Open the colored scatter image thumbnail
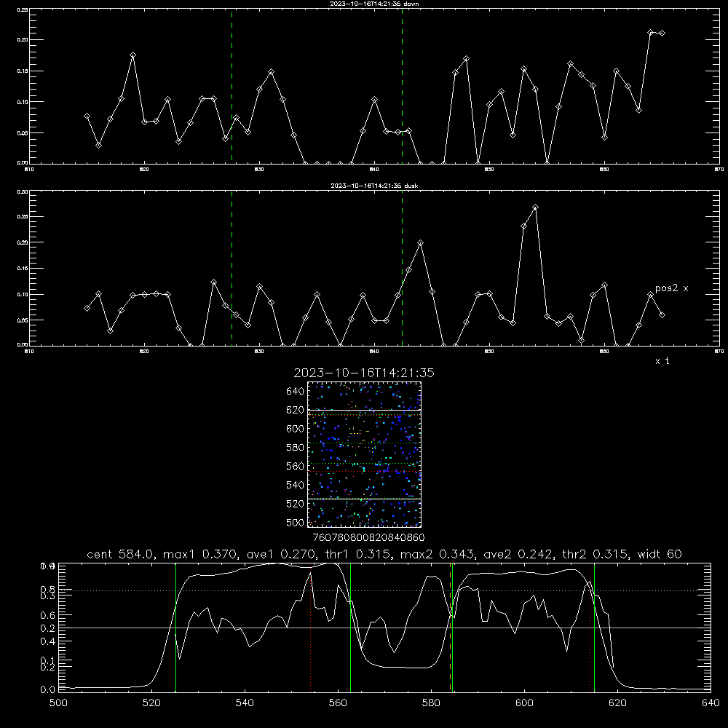 click(x=364, y=454)
